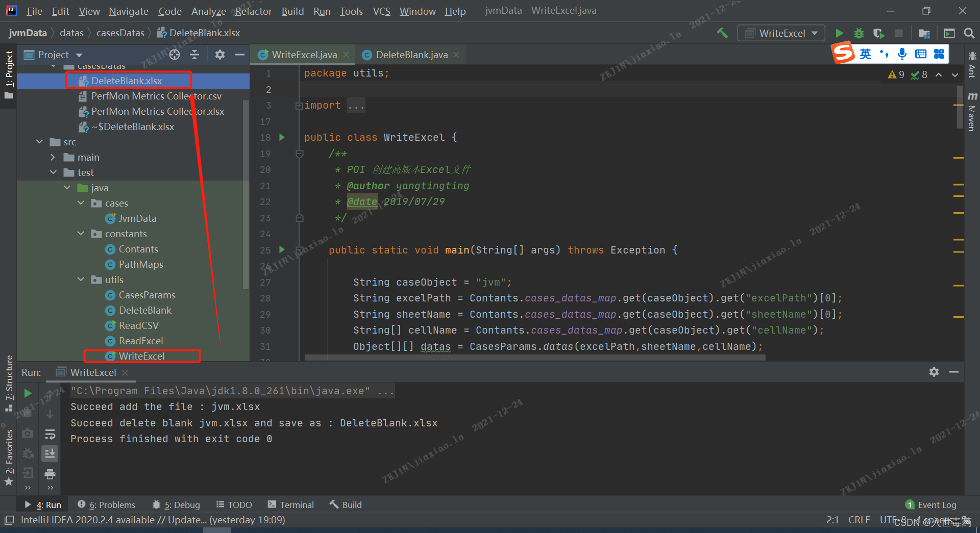
Task: Collapse the java source folder
Action: click(x=67, y=188)
